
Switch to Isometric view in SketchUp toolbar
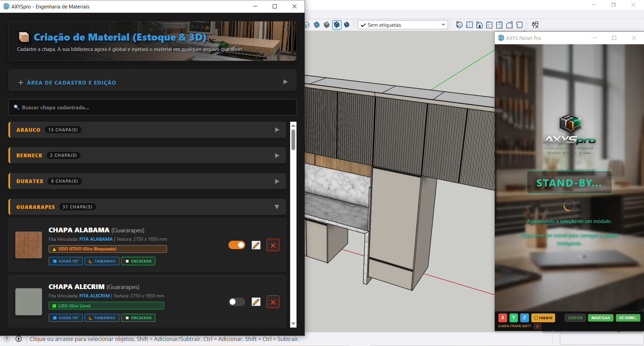pos(459,25)
